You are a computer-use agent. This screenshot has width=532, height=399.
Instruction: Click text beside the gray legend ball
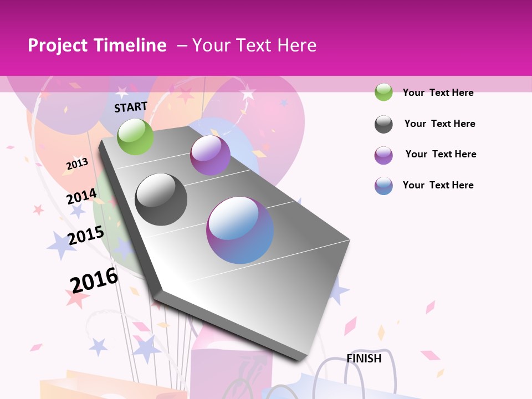pyautogui.click(x=439, y=124)
